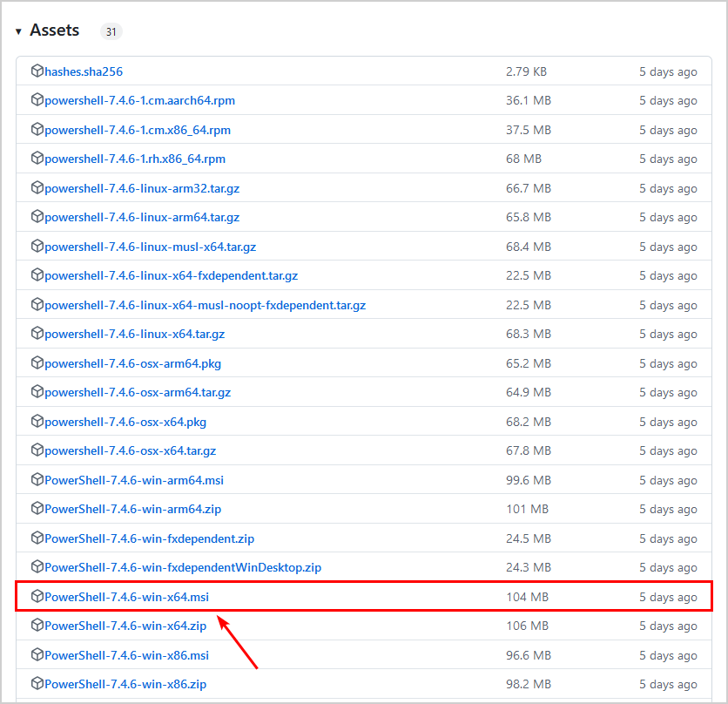Screen dimensions: 728x704
Task: Click the 31 assets count badge
Action: [x=111, y=31]
